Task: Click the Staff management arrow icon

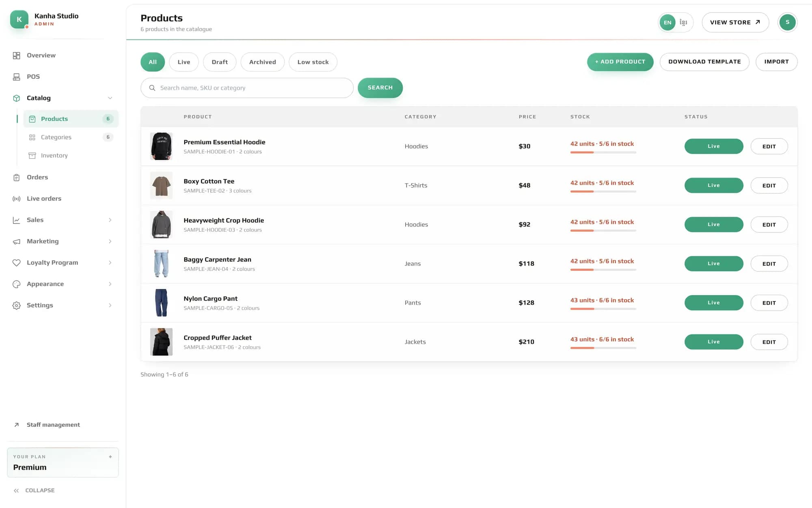Action: point(16,425)
